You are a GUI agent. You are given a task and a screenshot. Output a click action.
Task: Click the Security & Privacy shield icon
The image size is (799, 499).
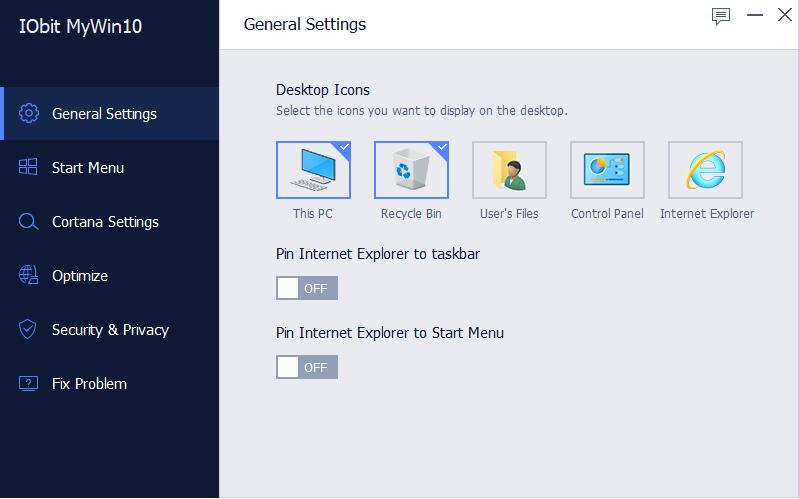(28, 329)
